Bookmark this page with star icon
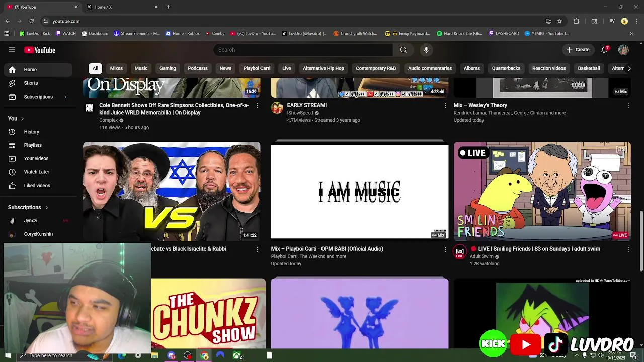The image size is (644, 362). [559, 21]
